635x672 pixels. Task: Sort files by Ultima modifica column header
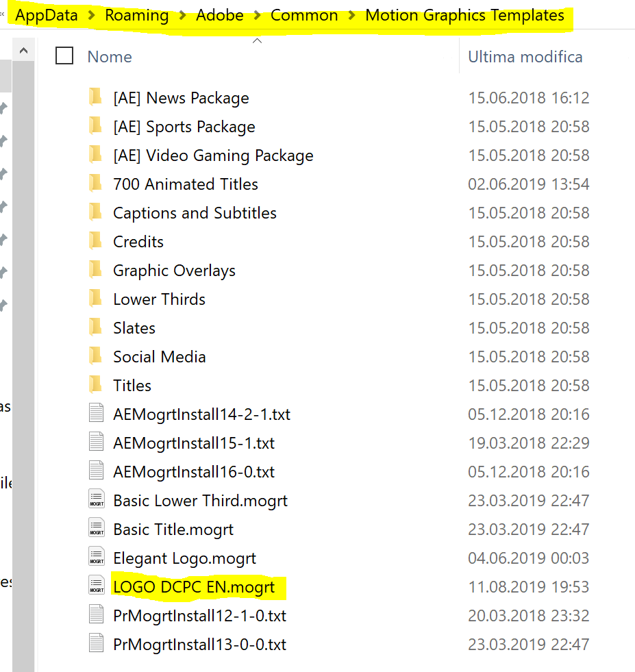pyautogui.click(x=525, y=56)
